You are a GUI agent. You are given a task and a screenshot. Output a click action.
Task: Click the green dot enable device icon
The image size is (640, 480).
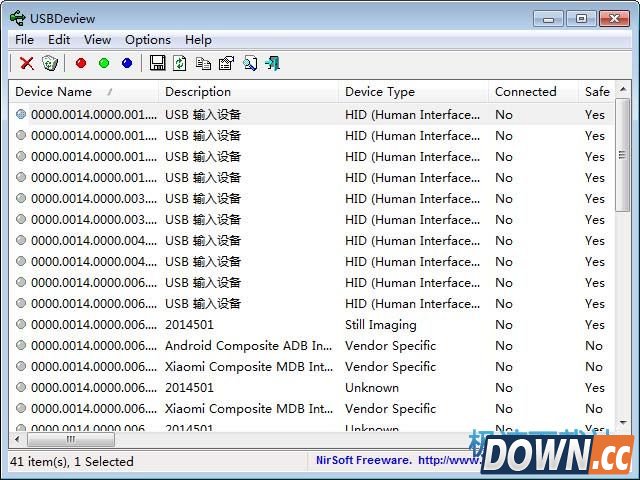104,63
